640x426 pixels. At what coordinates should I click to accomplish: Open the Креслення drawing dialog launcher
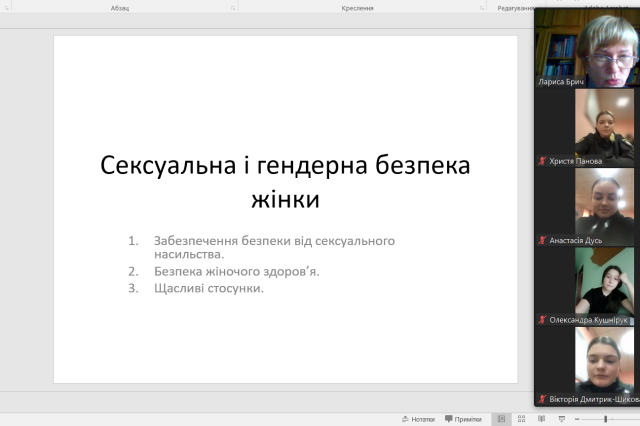click(482, 8)
